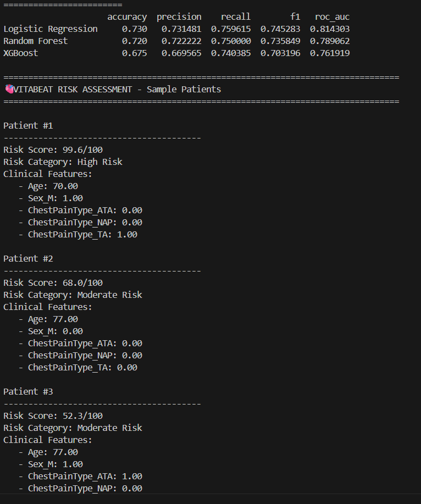
Task: Click f1 value 0.735849
Action: click(280, 41)
